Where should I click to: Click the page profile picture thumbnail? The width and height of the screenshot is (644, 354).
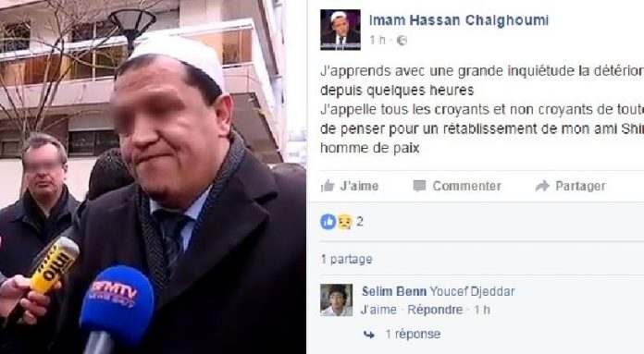[341, 30]
